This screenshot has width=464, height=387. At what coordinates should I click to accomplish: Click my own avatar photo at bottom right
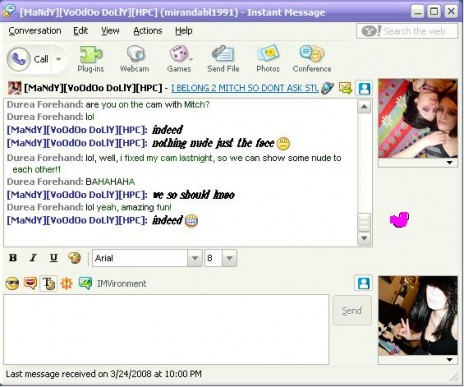click(x=418, y=316)
